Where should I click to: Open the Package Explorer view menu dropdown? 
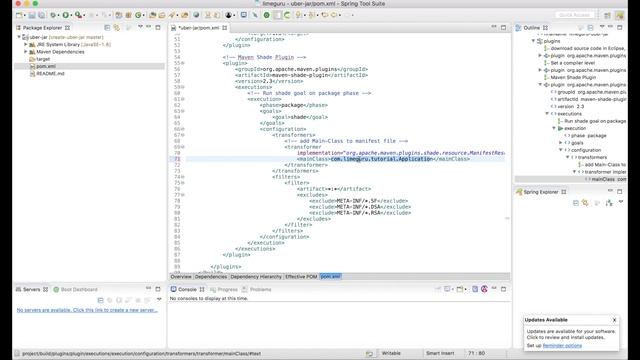[140, 27]
